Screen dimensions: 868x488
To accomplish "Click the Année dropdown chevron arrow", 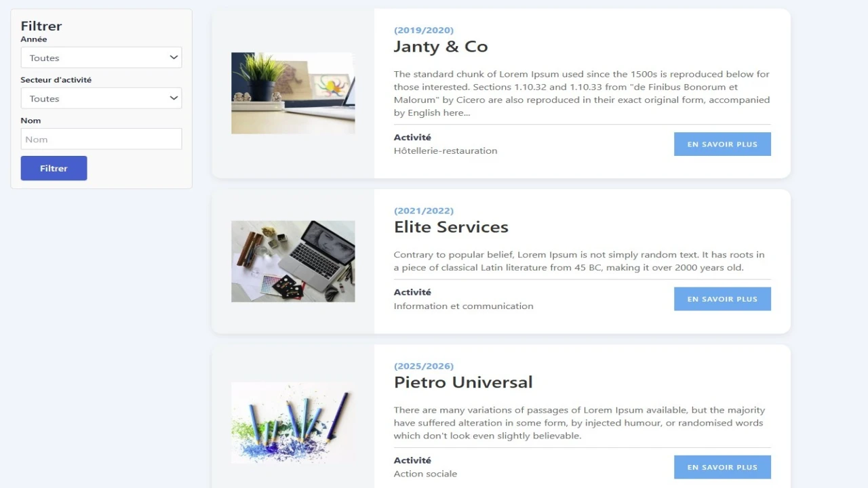I will point(174,58).
